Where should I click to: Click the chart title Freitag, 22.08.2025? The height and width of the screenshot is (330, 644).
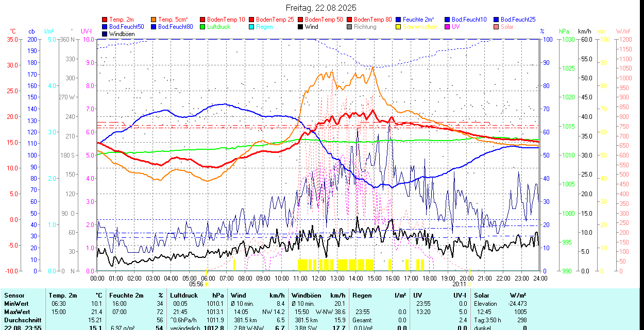321,8
